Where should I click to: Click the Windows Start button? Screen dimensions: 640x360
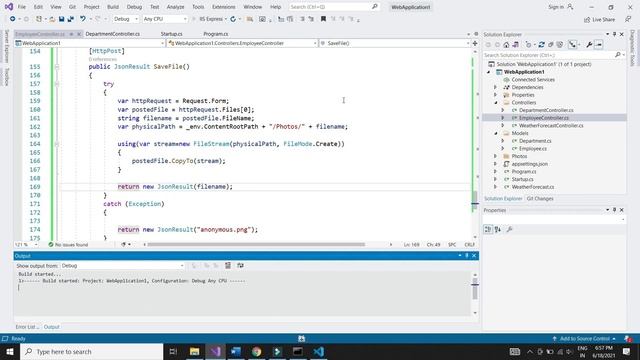[10, 351]
